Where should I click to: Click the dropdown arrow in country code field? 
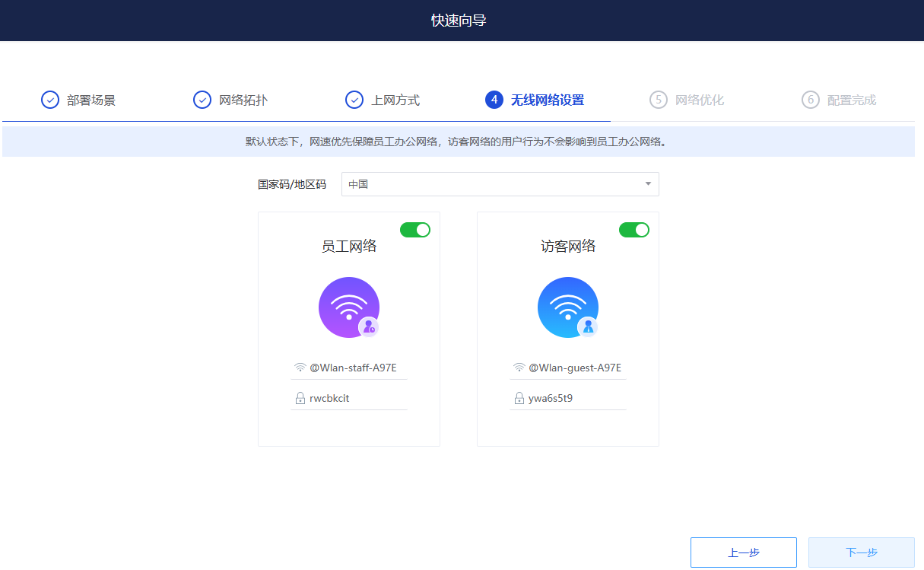tap(648, 184)
